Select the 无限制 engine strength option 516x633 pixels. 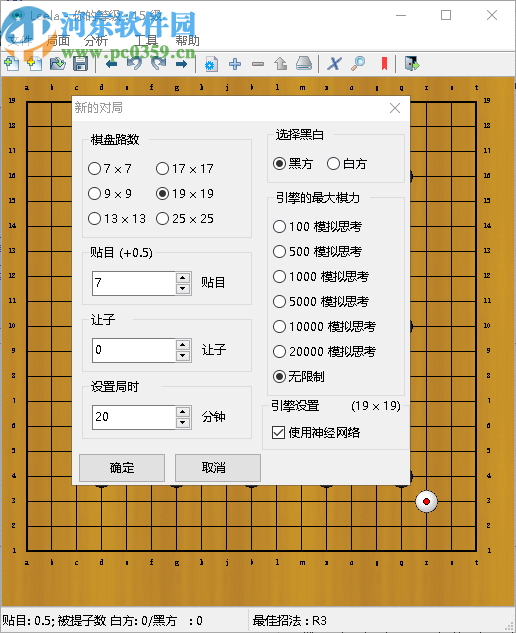click(299, 376)
